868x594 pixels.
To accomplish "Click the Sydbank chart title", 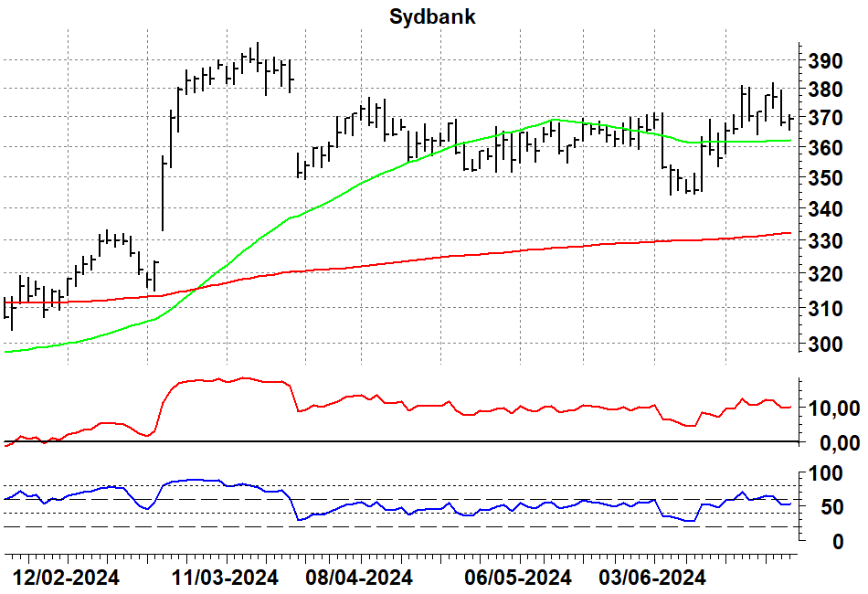I will pyautogui.click(x=432, y=16).
